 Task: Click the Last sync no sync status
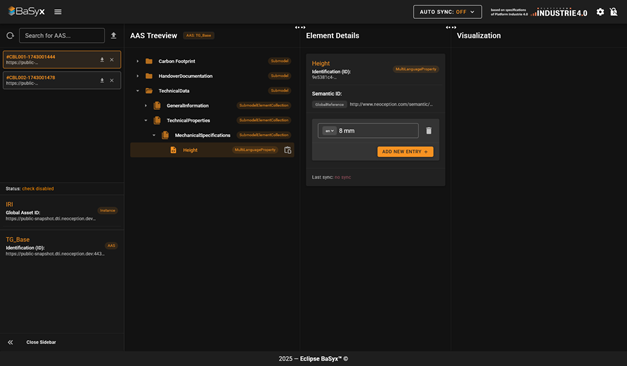(x=331, y=177)
